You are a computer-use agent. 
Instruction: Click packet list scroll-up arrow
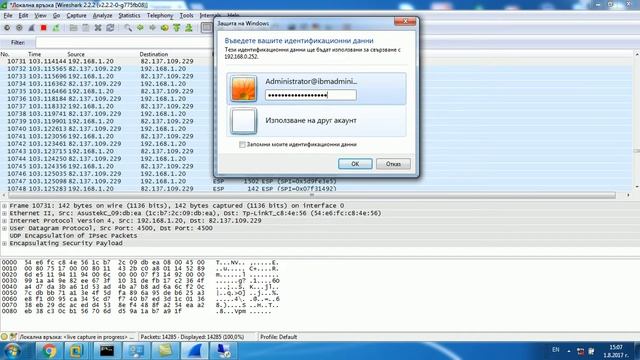[x=636, y=54]
